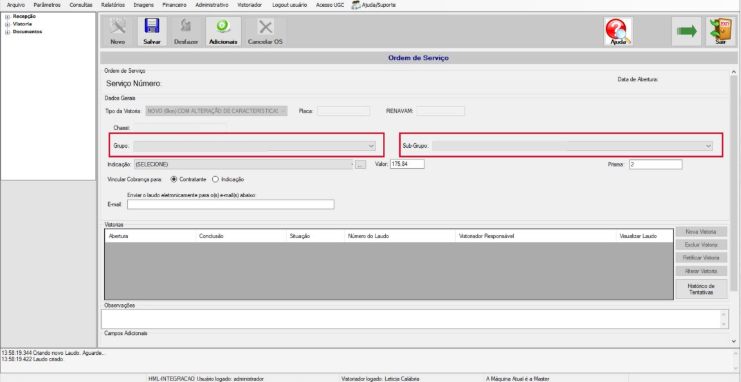Screen dimensions: 741x382
Task: Open the Relatórios menu
Action: 113,5
